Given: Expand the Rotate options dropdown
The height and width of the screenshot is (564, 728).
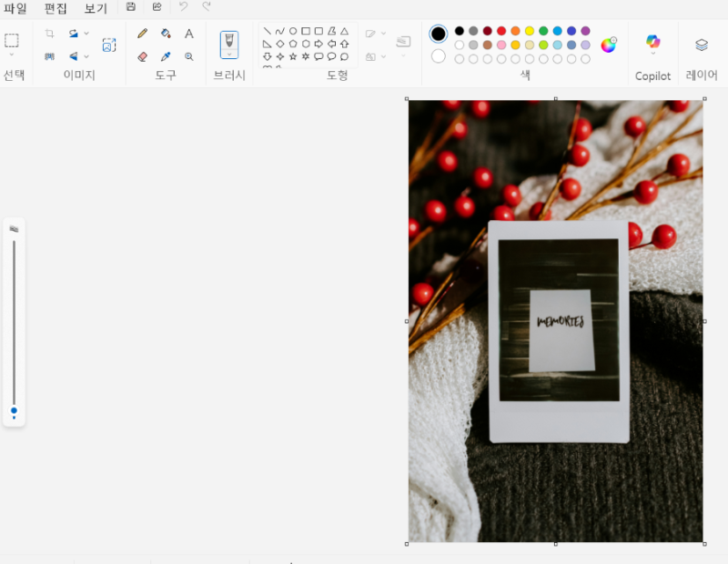Looking at the screenshot, I should 86,34.
